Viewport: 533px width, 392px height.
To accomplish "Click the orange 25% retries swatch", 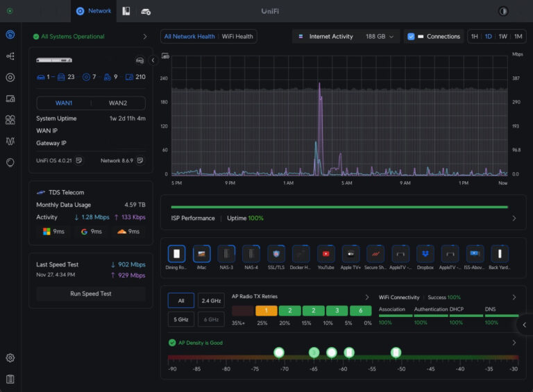I will point(266,311).
